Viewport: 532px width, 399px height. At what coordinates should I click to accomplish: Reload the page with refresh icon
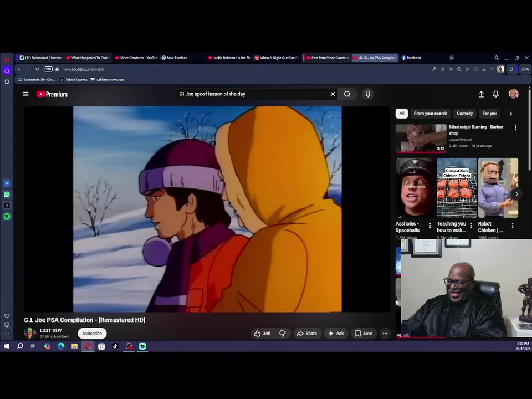click(37, 69)
